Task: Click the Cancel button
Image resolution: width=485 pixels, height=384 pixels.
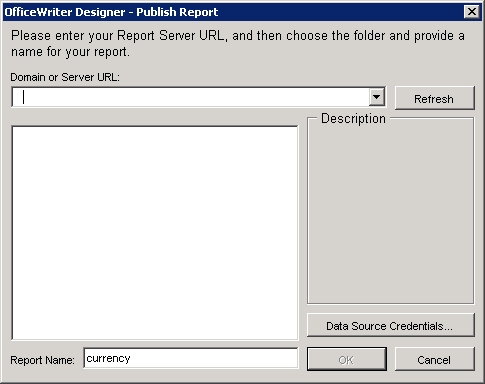Action: (x=434, y=359)
